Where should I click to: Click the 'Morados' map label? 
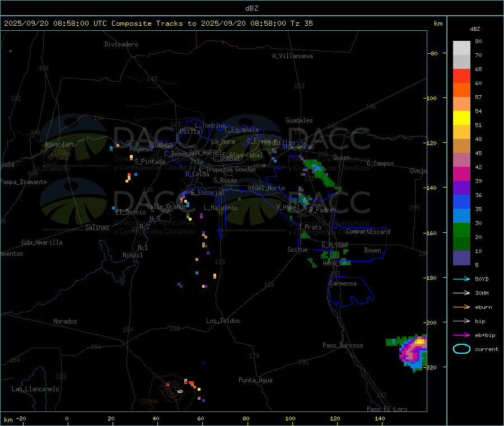[65, 321]
